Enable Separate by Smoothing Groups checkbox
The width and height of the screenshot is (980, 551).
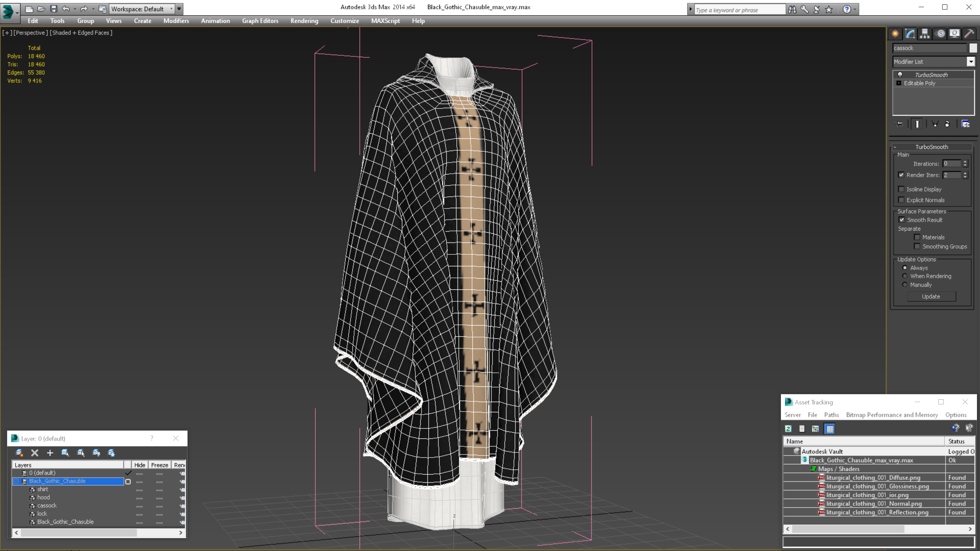(x=917, y=246)
